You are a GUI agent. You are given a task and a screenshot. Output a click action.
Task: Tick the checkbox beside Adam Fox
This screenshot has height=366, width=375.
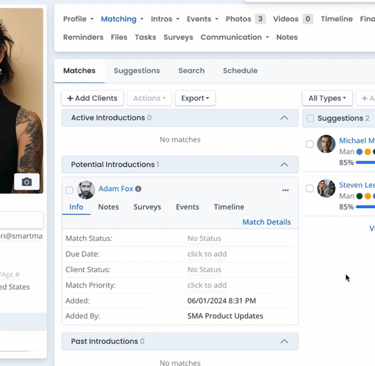click(x=69, y=190)
